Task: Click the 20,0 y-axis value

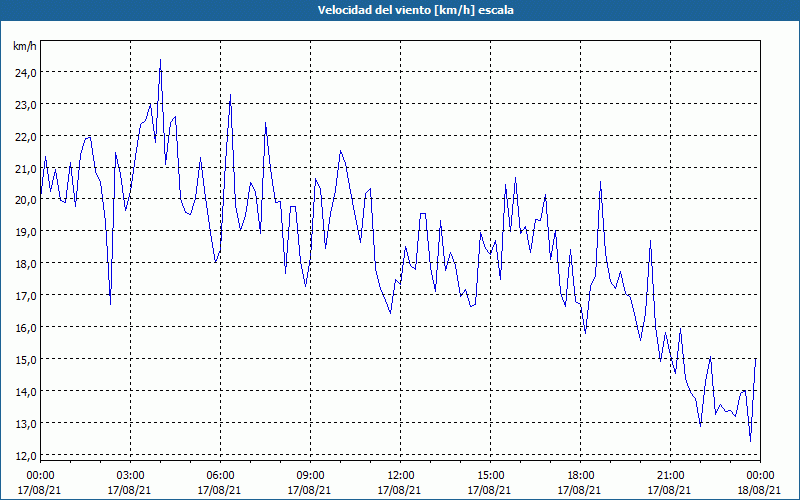Action: [x=26, y=200]
